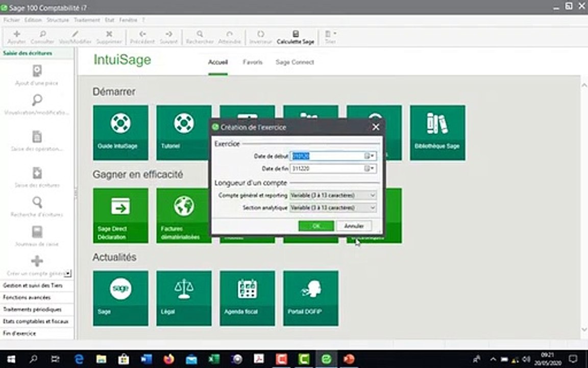Expand Fin d'exercice sidebar section

coord(37,333)
